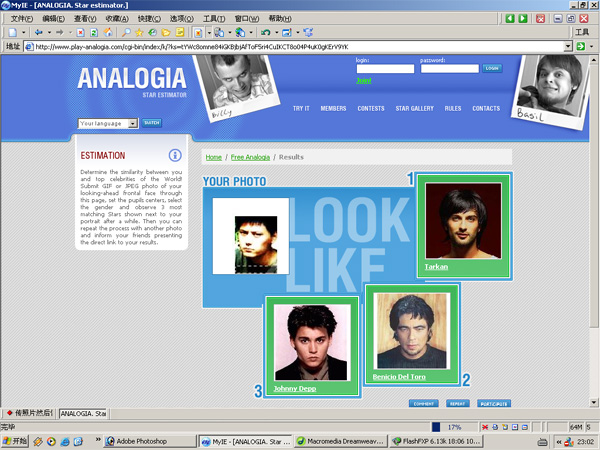The image size is (600, 450).
Task: Click the CONTESTS navigation link
Action: pyautogui.click(x=371, y=109)
